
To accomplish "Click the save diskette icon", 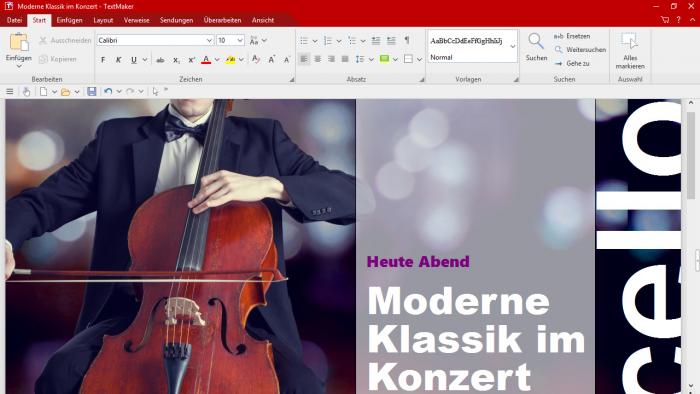I will tap(92, 91).
